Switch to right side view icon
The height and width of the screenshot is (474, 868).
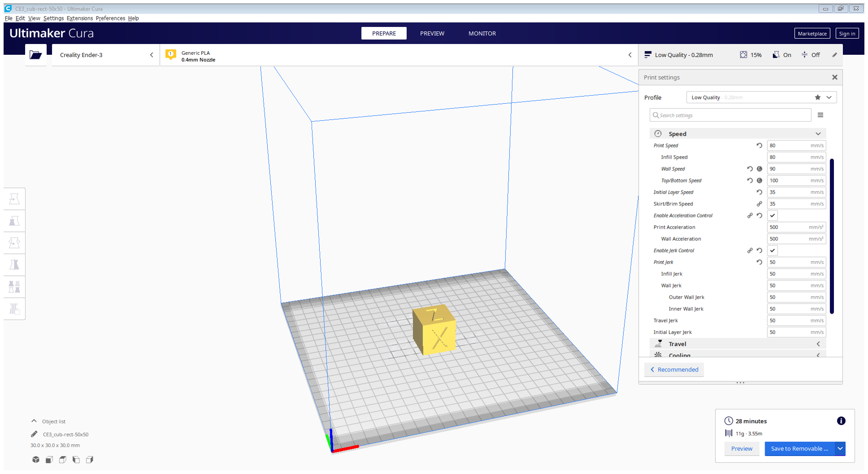90,460
